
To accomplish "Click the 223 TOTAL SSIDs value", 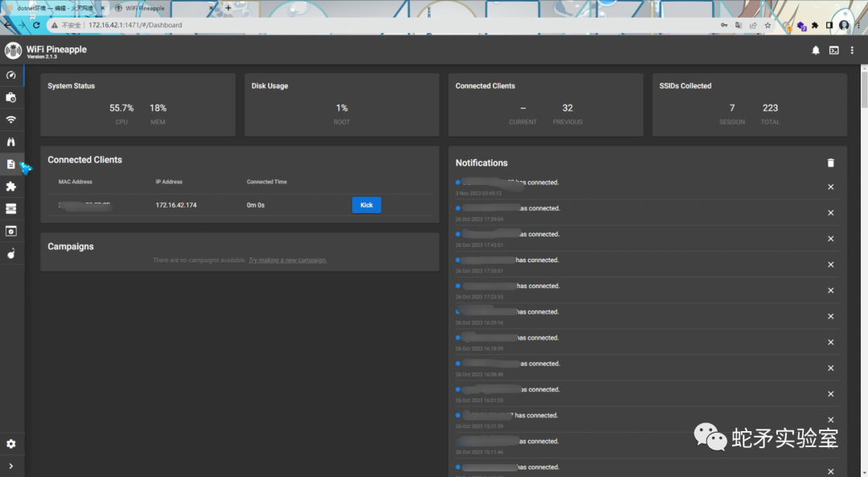I will [770, 108].
